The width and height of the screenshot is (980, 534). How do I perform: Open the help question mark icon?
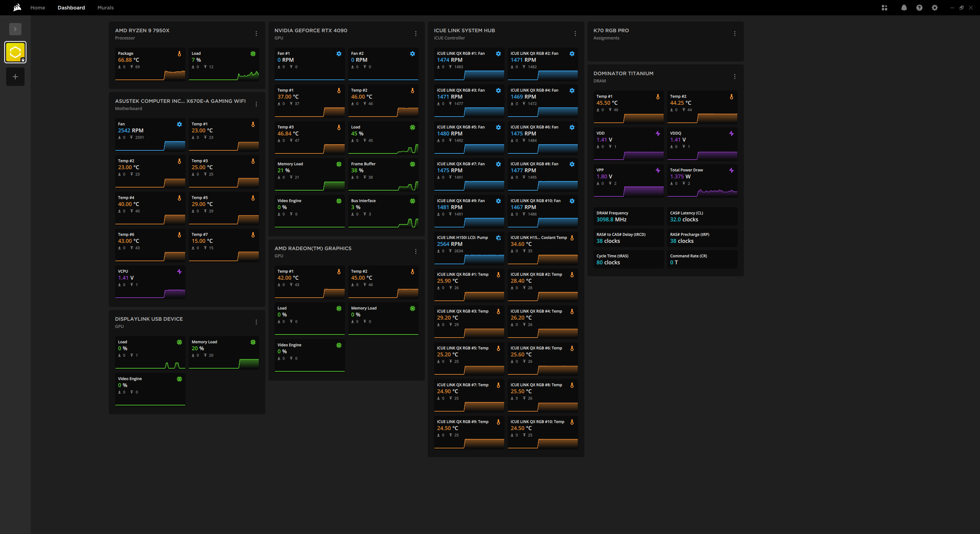coord(919,8)
